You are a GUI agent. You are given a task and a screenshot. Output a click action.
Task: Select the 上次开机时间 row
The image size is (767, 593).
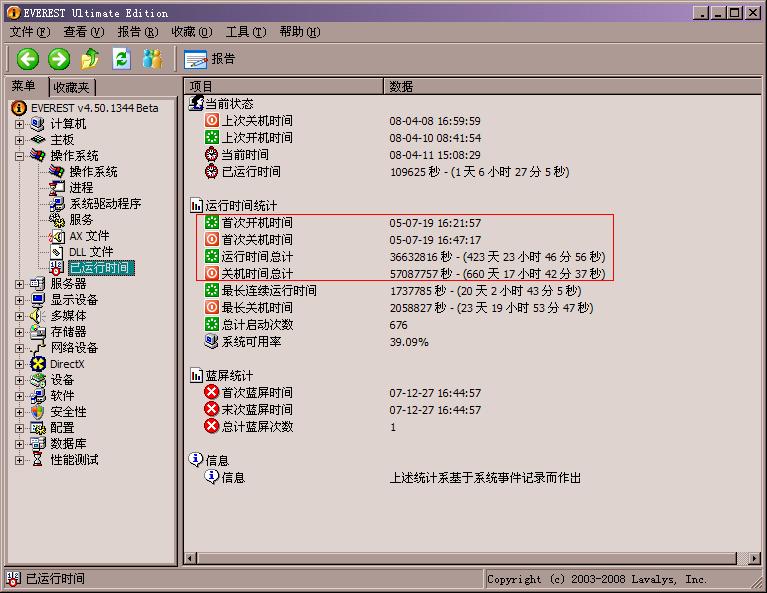click(342, 138)
